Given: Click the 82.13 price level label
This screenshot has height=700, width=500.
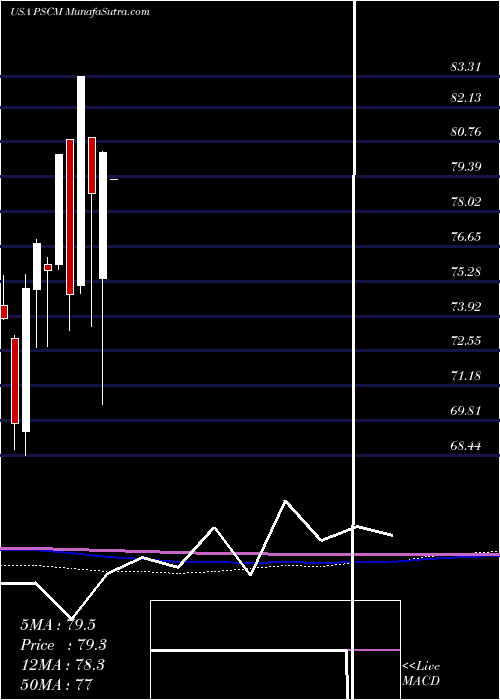Looking at the screenshot, I should 466,98.
